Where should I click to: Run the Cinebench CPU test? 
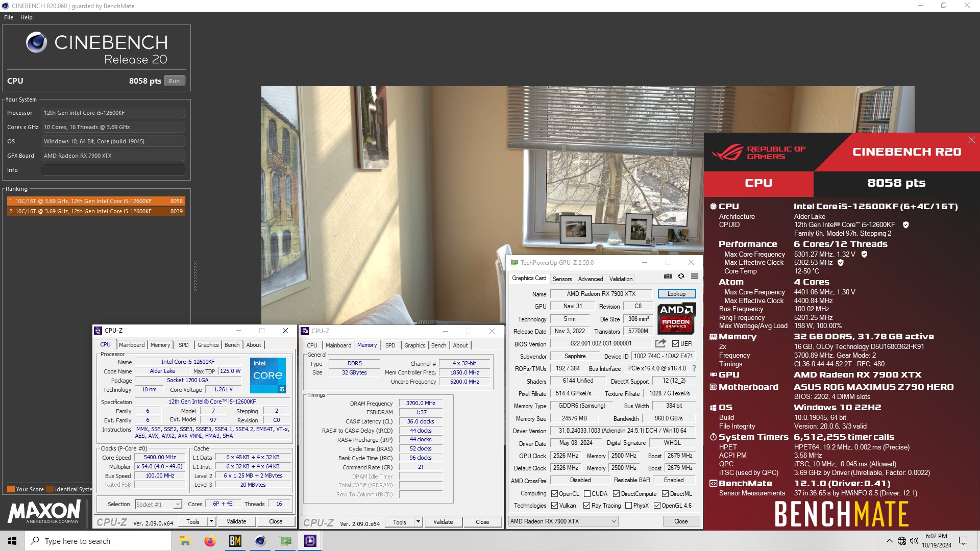coord(175,81)
